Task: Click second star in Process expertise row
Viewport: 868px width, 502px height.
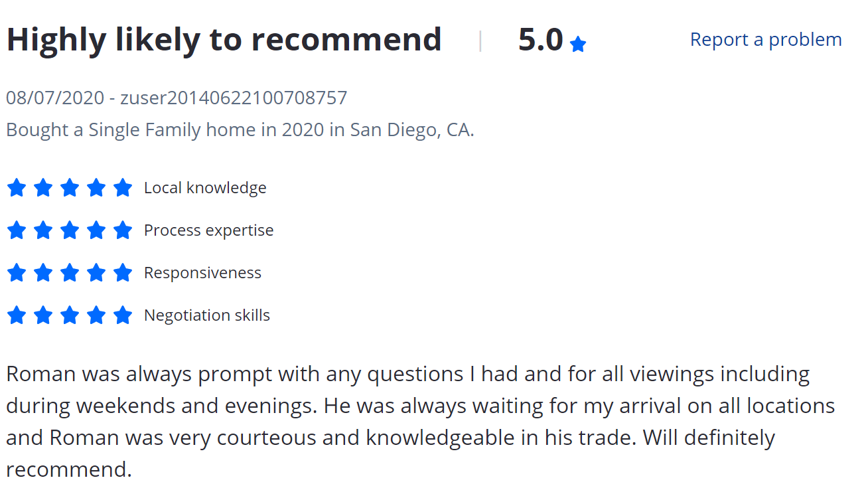Action: [x=43, y=230]
